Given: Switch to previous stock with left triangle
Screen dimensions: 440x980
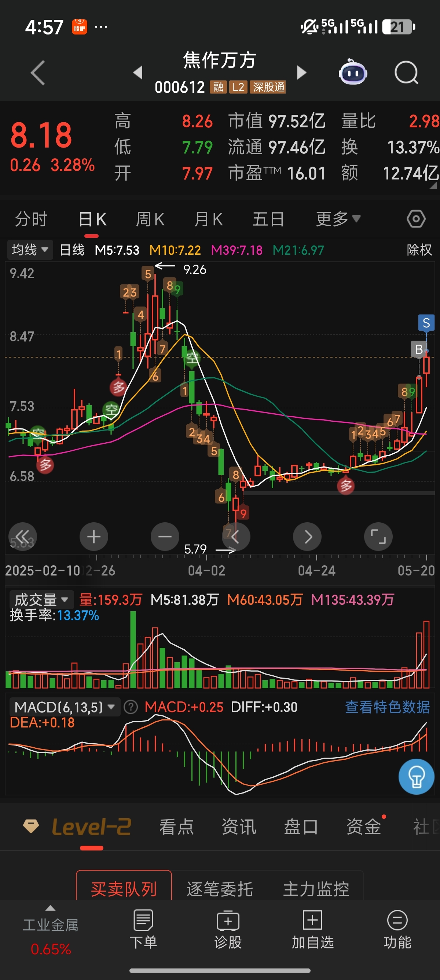Looking at the screenshot, I should (138, 72).
